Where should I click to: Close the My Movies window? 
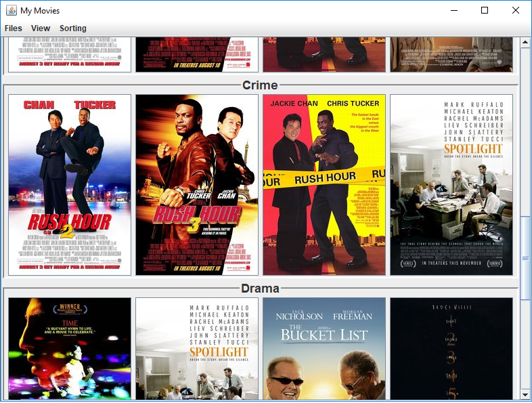[516, 11]
